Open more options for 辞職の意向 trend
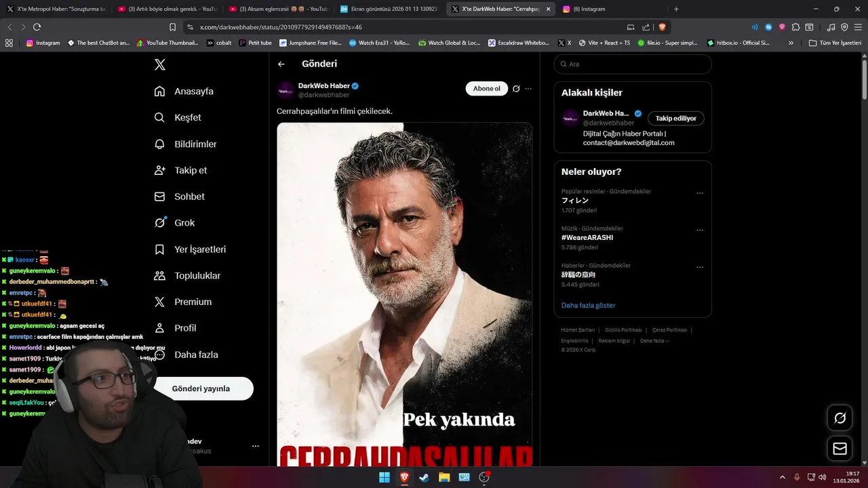 tap(700, 268)
